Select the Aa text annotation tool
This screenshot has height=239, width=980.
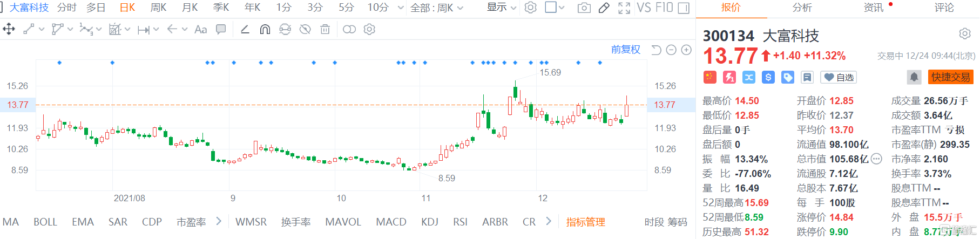click(200, 29)
